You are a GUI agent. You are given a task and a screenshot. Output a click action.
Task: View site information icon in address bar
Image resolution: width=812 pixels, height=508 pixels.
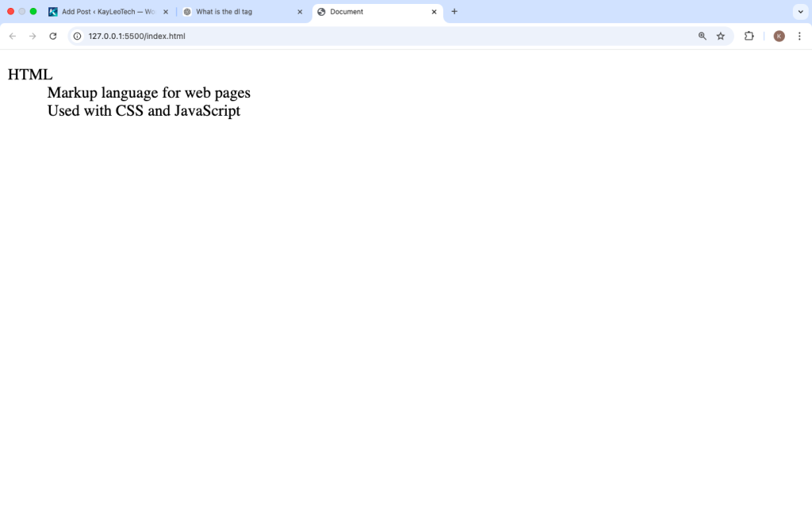coord(78,36)
